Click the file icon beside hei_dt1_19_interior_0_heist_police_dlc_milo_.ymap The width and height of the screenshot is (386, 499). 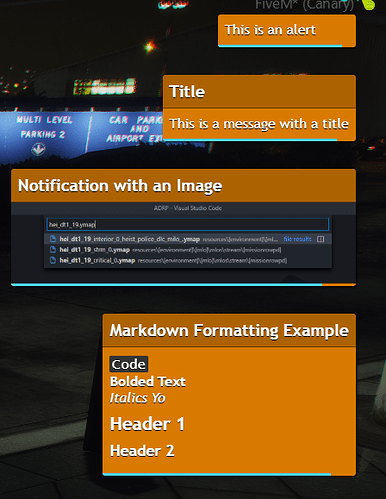click(x=53, y=239)
